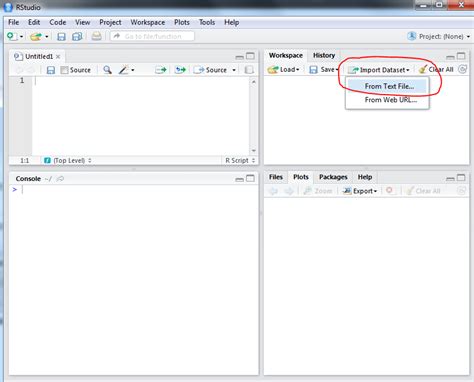Click the next plot arrow icon
This screenshot has height=382, width=474.
pos(289,191)
